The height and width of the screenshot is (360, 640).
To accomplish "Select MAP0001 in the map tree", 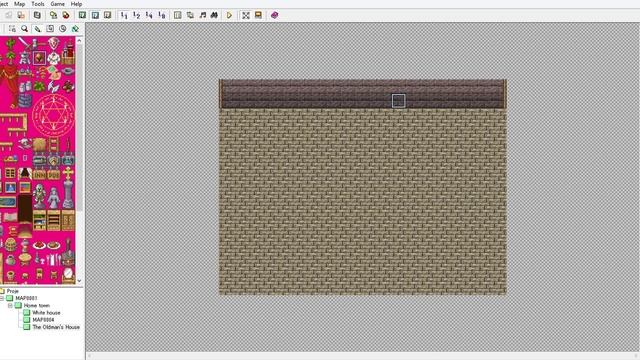I will point(26,298).
